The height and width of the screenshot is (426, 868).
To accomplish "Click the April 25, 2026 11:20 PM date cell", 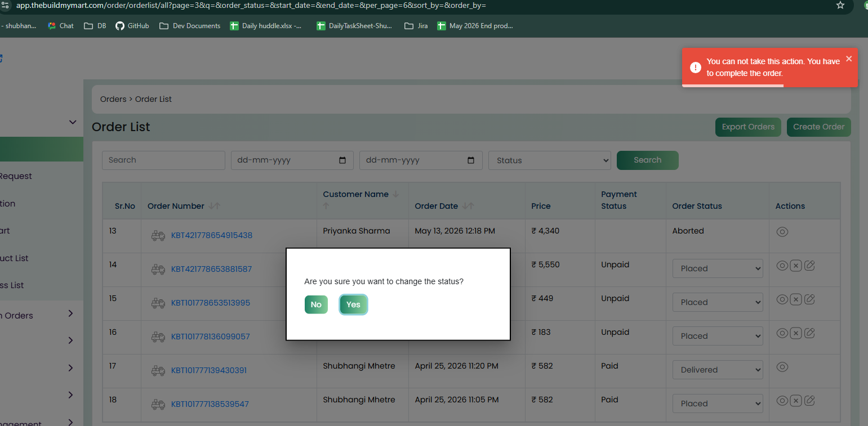I will coord(457,366).
